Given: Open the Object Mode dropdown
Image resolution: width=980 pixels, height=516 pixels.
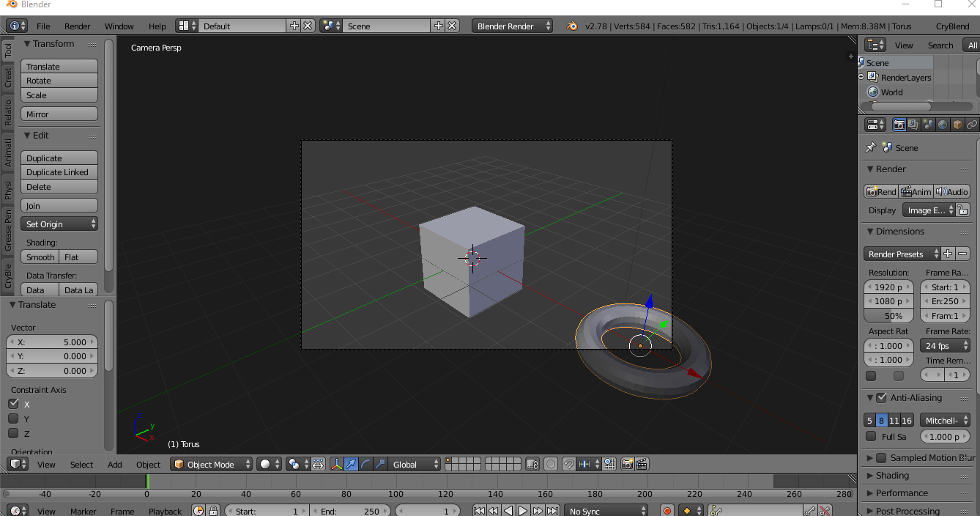Looking at the screenshot, I should point(211,464).
